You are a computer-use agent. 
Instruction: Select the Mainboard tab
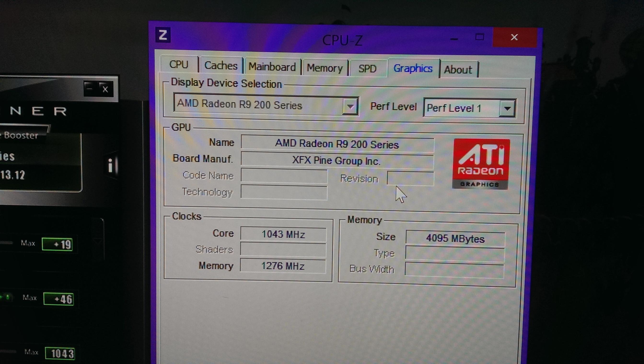coord(272,67)
